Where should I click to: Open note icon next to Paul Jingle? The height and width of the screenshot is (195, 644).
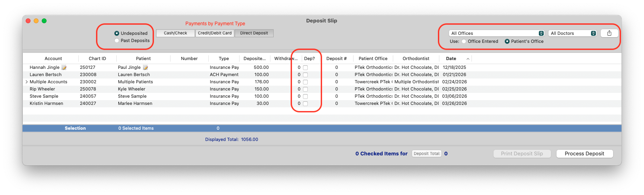click(145, 68)
